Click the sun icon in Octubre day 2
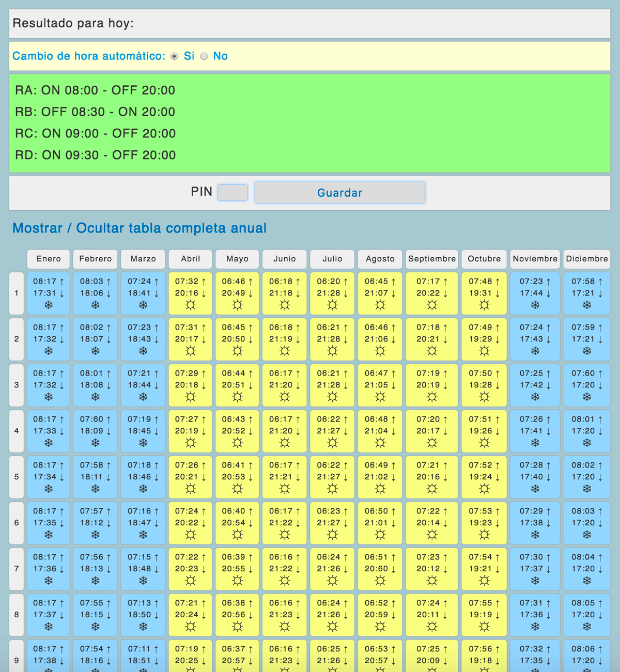 [484, 351]
